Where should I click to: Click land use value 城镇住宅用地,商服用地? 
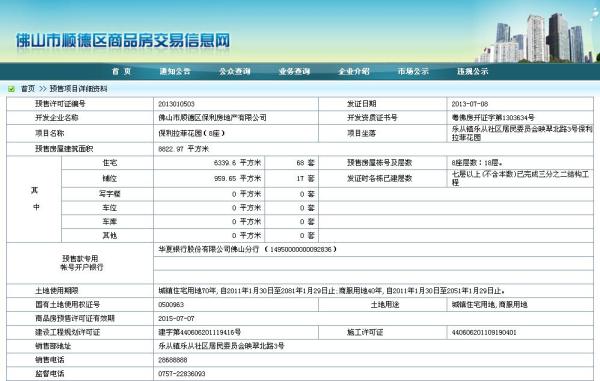[x=489, y=304]
